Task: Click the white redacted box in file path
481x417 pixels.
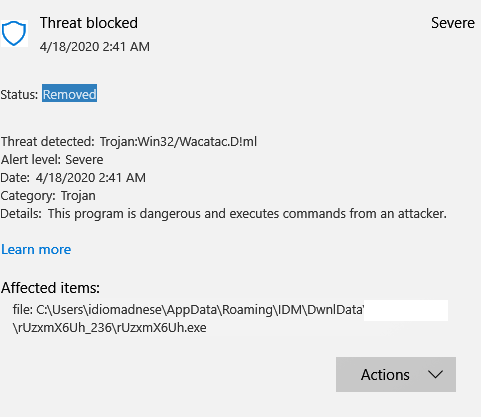Action: coord(406,310)
